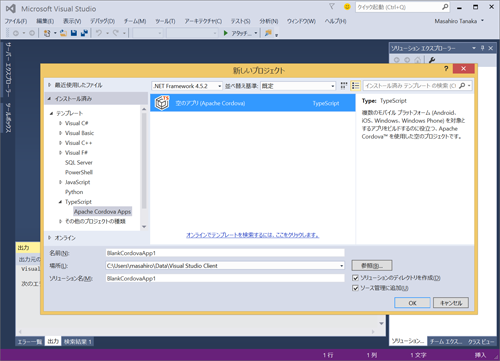500x361 pixels.
Task: Expand the recently used files section
Action: pyautogui.click(x=49, y=85)
